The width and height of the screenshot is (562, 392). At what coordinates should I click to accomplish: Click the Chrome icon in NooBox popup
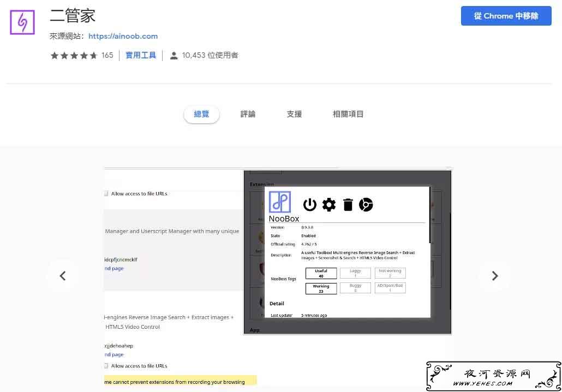click(366, 205)
